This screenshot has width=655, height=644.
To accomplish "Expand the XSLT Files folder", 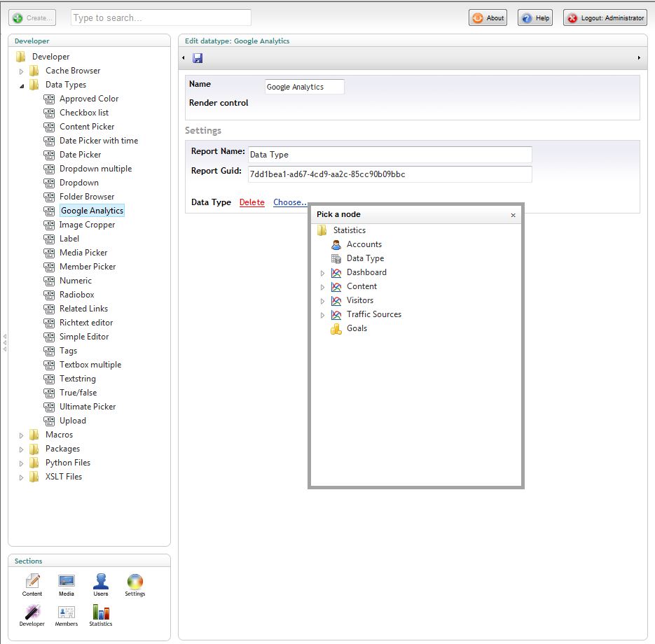I will pos(21,477).
